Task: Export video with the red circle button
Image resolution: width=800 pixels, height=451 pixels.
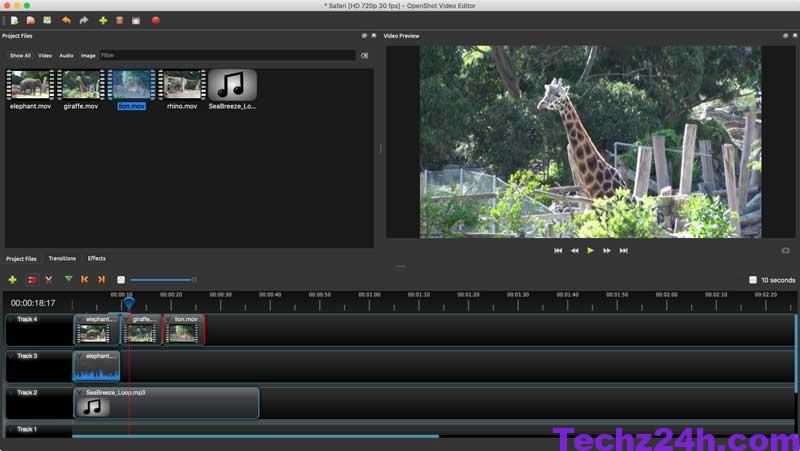Action: tap(156, 20)
